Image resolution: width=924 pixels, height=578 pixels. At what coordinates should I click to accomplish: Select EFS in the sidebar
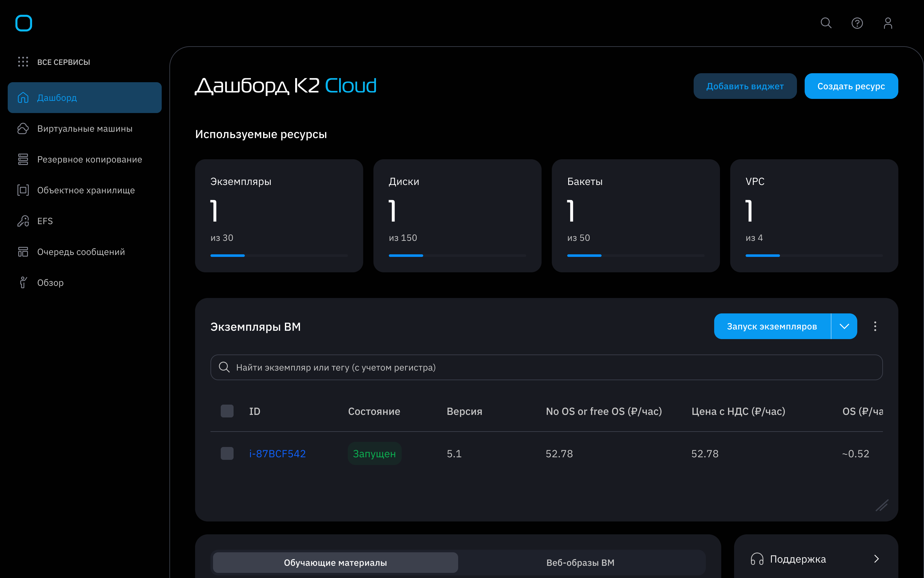click(x=84, y=221)
